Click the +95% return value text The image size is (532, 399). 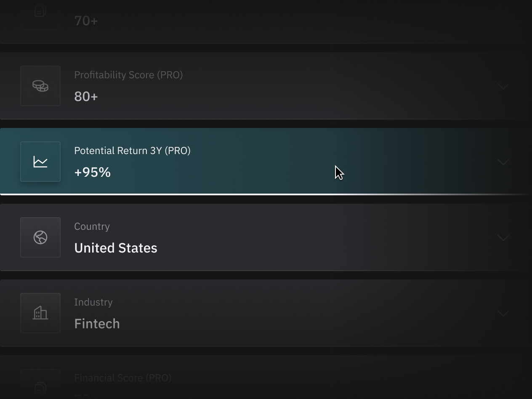pos(92,172)
